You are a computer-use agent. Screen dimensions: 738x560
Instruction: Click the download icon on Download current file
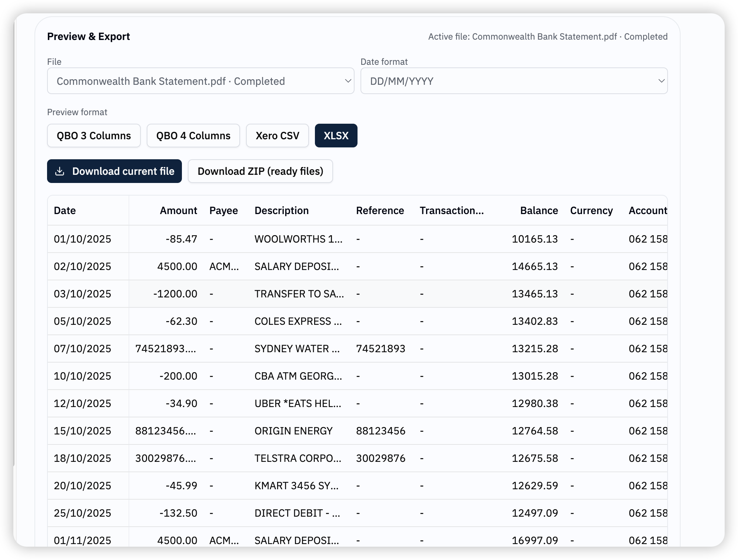60,171
